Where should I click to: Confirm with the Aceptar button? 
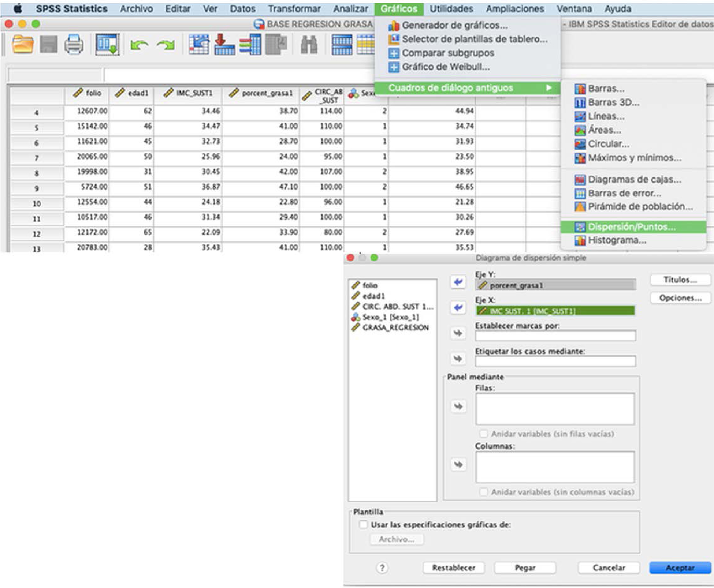(680, 568)
